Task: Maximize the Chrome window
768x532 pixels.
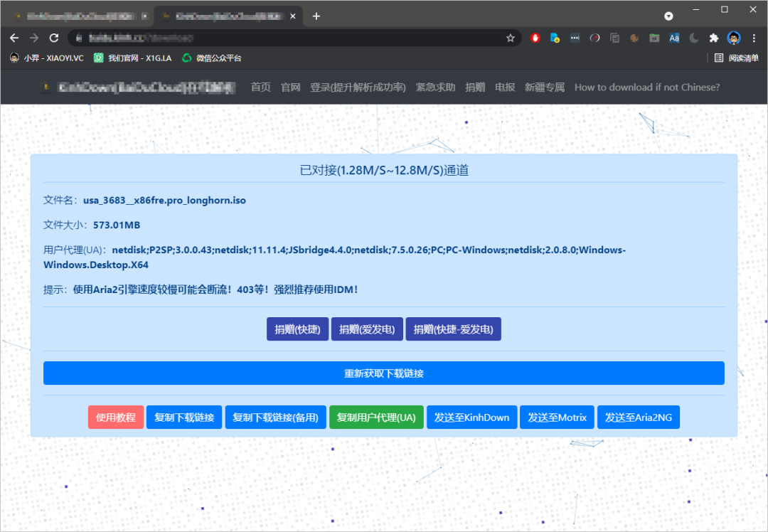Action: 725,9
